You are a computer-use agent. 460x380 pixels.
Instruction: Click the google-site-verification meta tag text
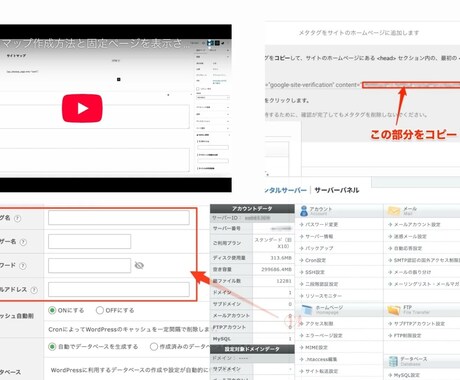click(313, 85)
